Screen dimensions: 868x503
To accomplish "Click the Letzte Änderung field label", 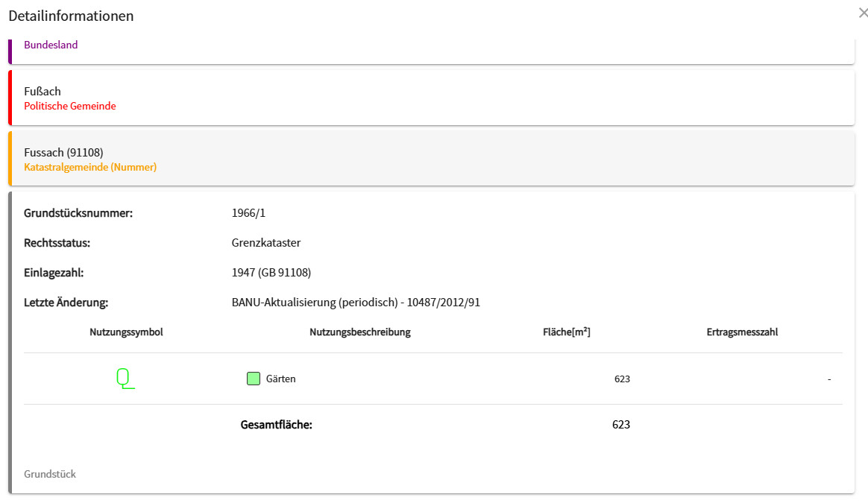I will (66, 303).
